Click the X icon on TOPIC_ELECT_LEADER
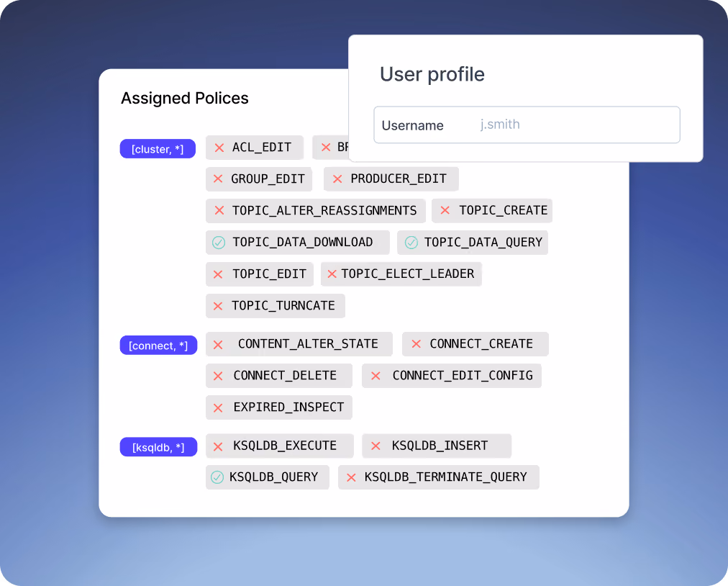The image size is (728, 586). click(332, 274)
